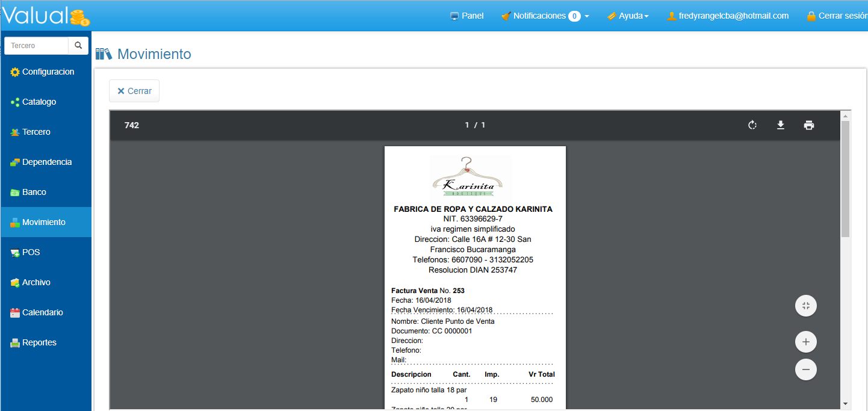Image resolution: width=868 pixels, height=411 pixels.
Task: Open the Ayuda dropdown menu
Action: [628, 16]
